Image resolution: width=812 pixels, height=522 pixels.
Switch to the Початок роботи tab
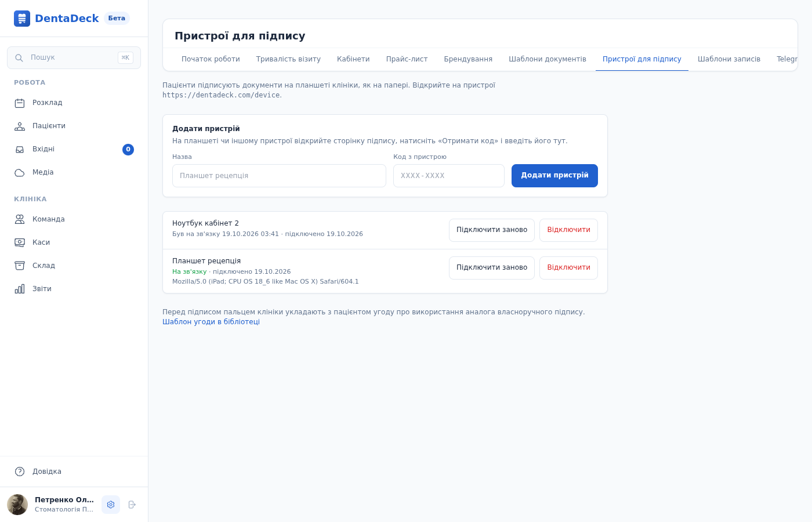click(x=211, y=59)
